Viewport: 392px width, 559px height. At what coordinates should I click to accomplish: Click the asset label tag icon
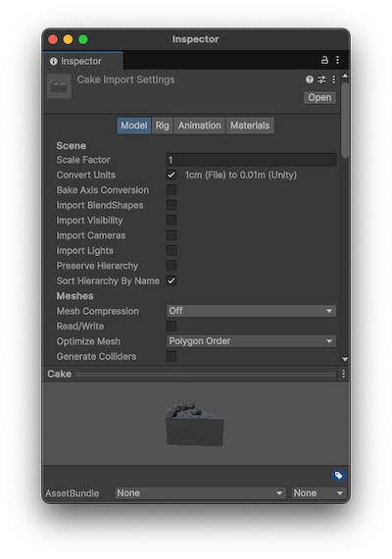click(338, 476)
